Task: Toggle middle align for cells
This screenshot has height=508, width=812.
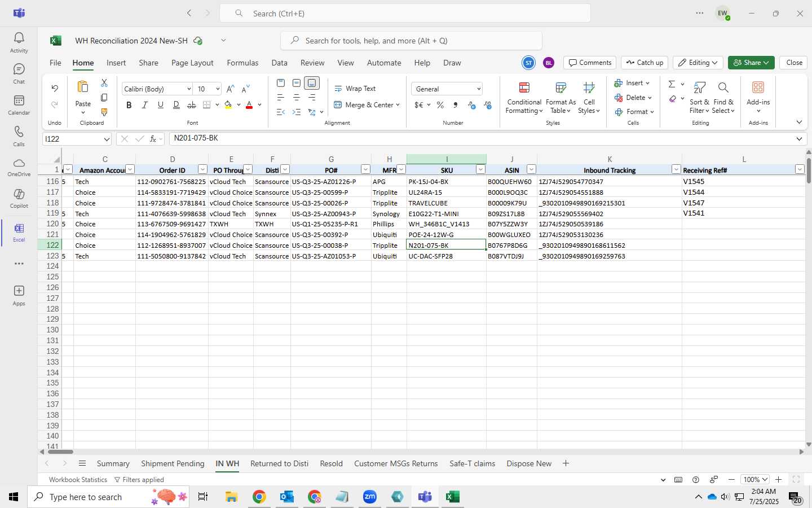Action: (297, 83)
